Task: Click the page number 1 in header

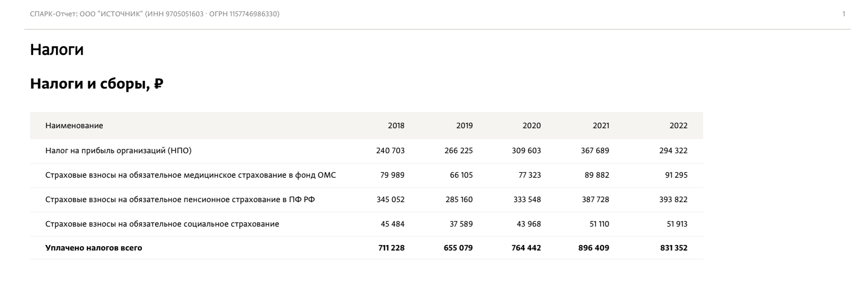Action: (844, 14)
